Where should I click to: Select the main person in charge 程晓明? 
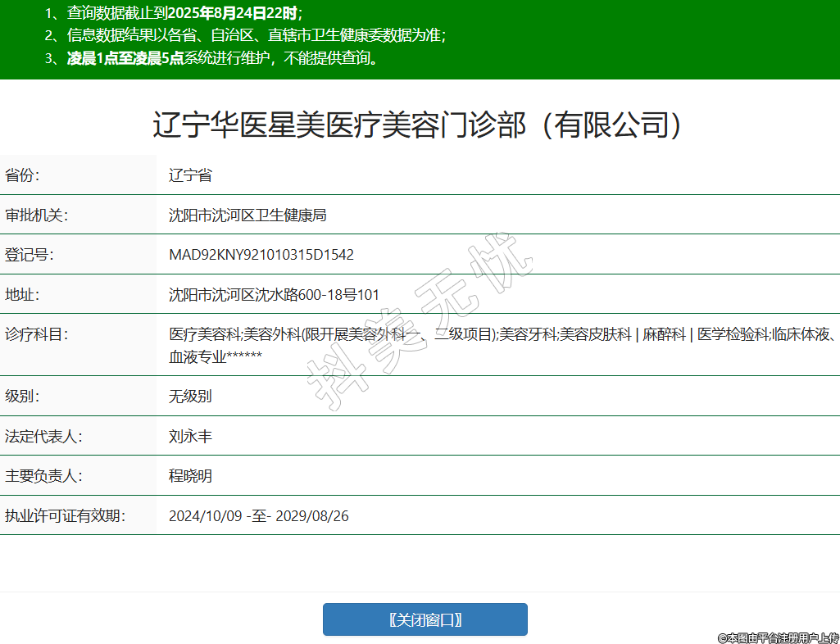[190, 476]
